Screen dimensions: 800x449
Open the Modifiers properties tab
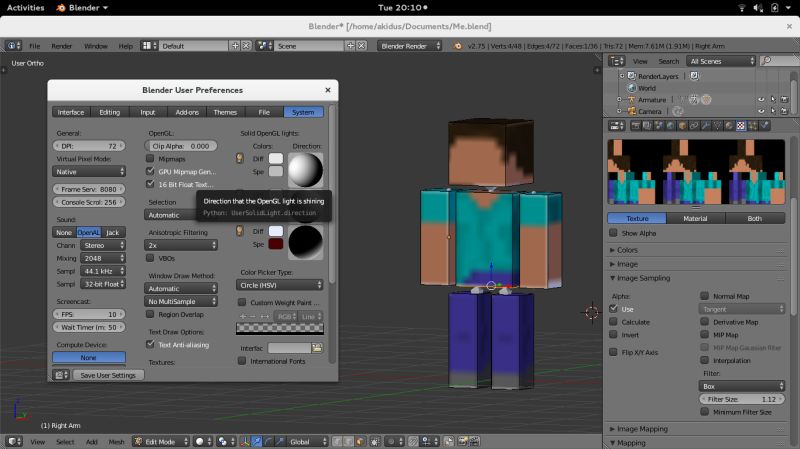pyautogui.click(x=706, y=126)
